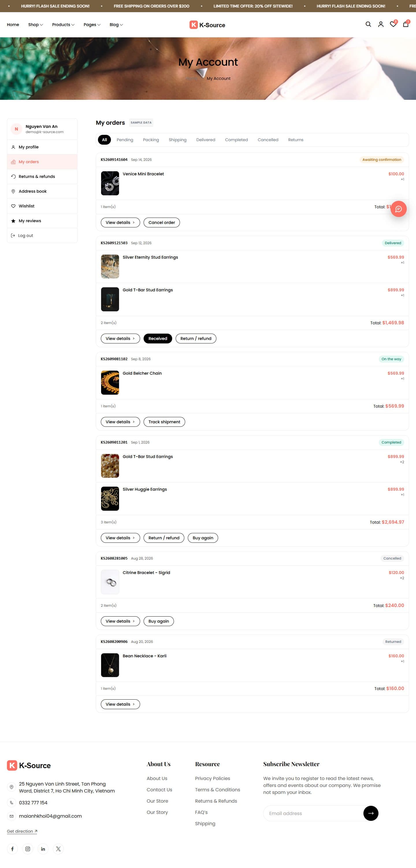Click the Email address newsletter field
Screen dimensions: 416x868
(313, 813)
